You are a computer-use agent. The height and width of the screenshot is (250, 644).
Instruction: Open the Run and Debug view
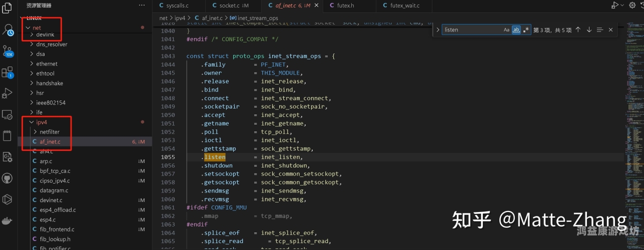8,93
